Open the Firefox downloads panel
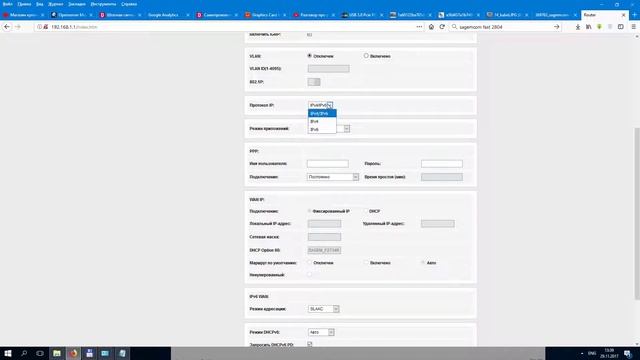Screen dimensions: 640x360 tap(578, 27)
